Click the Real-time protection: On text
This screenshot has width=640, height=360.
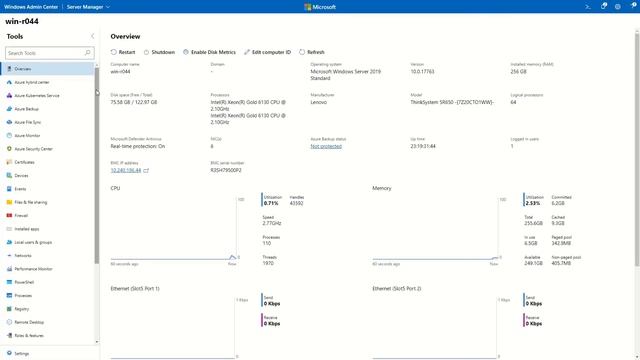point(138,146)
